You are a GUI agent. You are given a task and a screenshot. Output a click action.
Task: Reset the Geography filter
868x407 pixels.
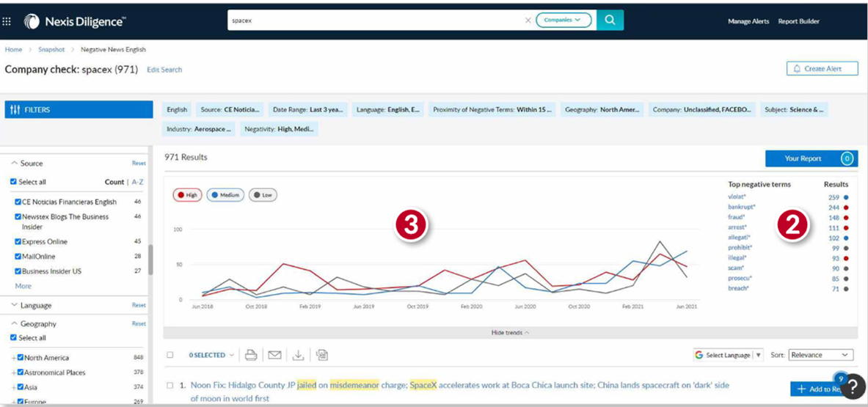(x=139, y=324)
